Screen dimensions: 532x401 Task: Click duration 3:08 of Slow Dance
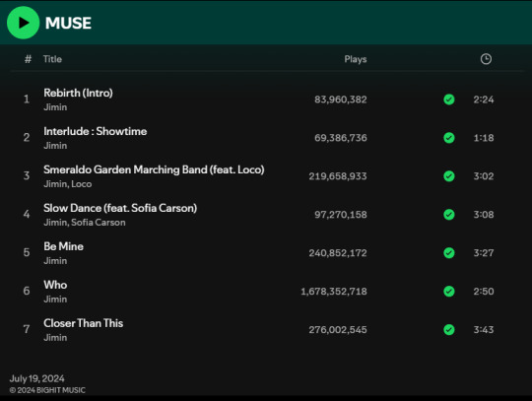coord(484,215)
